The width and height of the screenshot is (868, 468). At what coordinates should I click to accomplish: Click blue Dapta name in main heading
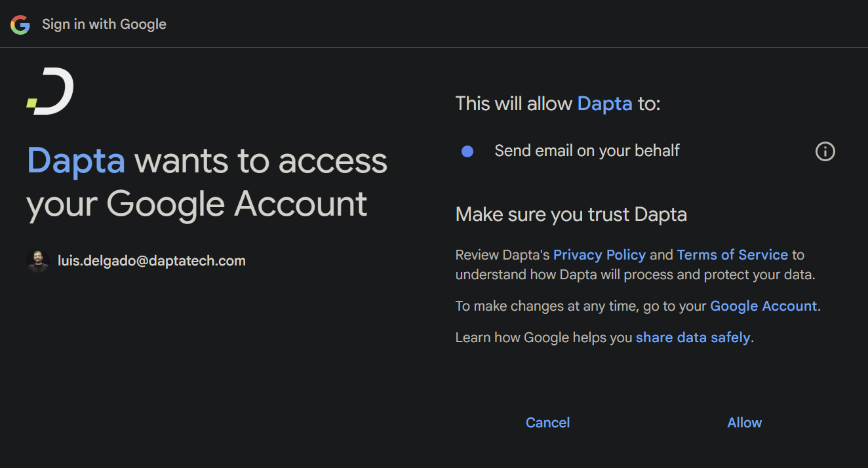pyautogui.click(x=76, y=161)
